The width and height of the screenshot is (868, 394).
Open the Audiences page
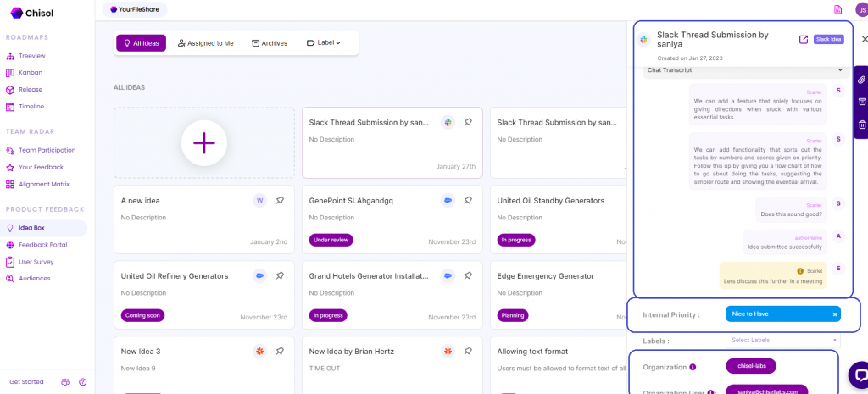click(x=34, y=279)
